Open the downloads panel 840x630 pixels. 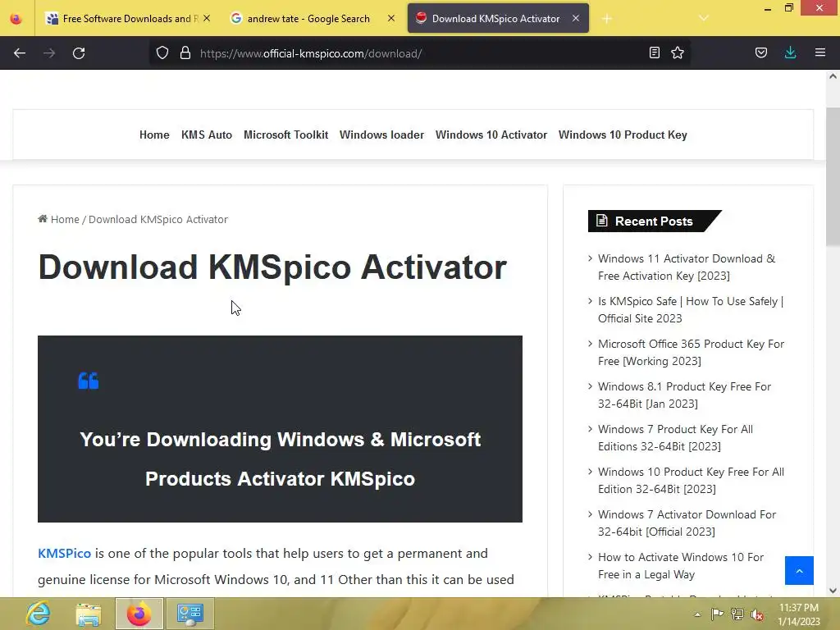[x=790, y=52]
